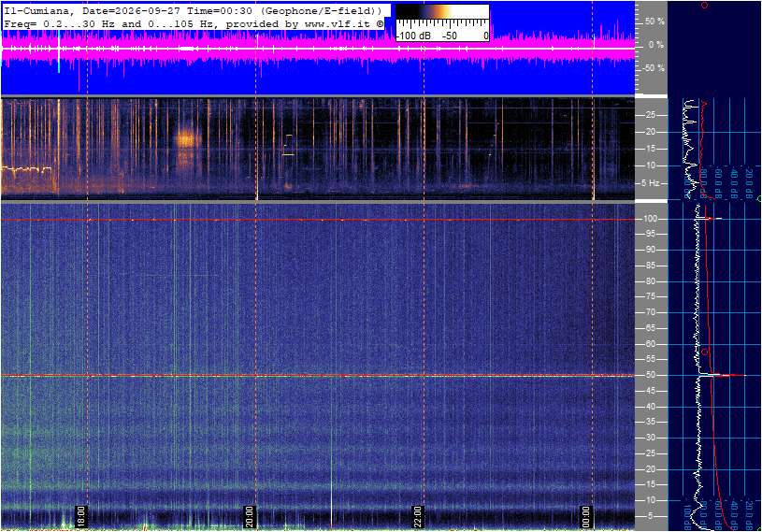The image size is (762, 532).
Task: Click the 95 label on E-field axis
Action: click(x=650, y=234)
